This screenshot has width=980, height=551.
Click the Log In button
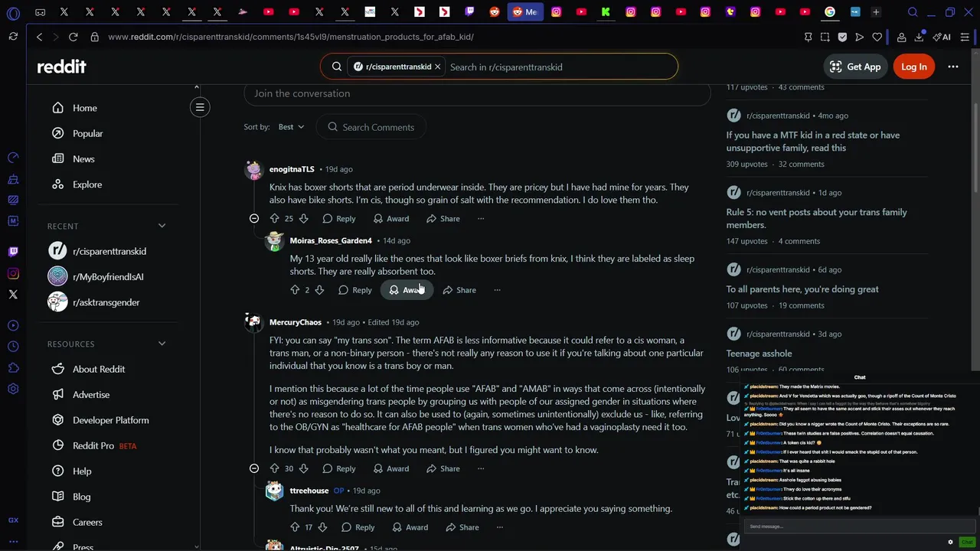[913, 67]
